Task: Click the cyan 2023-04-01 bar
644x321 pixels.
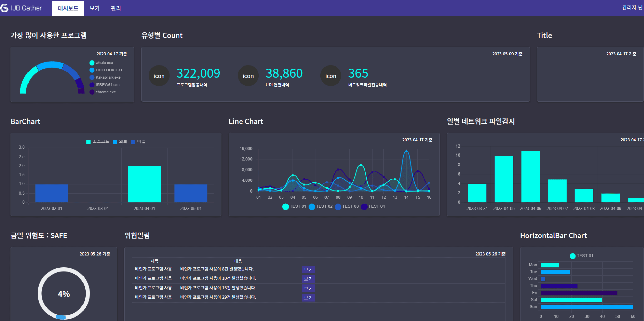Action: coord(145,184)
